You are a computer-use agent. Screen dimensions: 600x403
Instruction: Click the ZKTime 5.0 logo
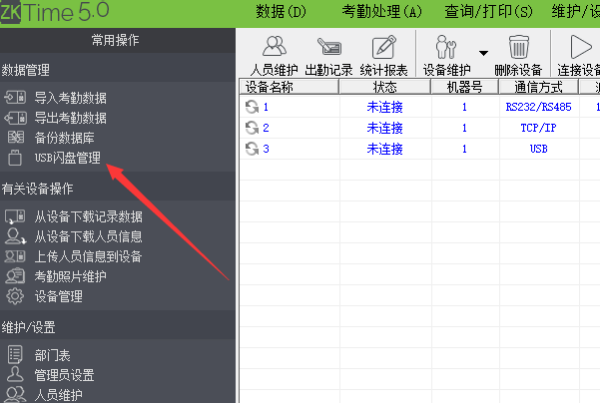(x=54, y=12)
